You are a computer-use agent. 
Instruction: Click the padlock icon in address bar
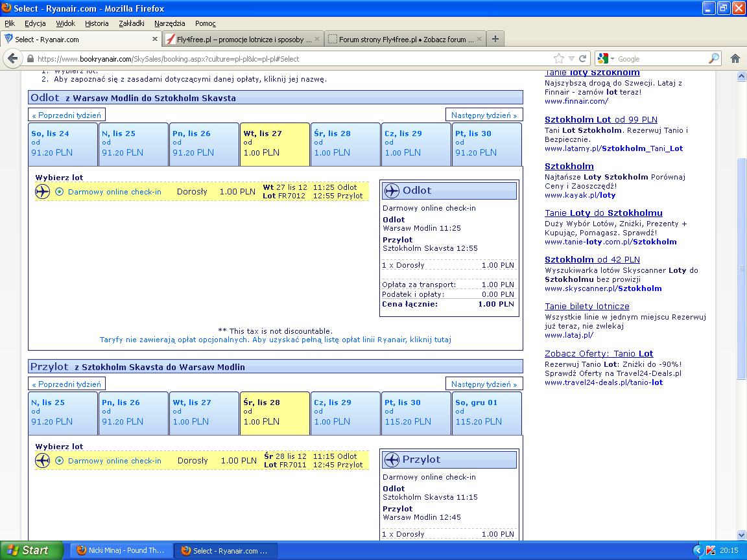click(30, 59)
